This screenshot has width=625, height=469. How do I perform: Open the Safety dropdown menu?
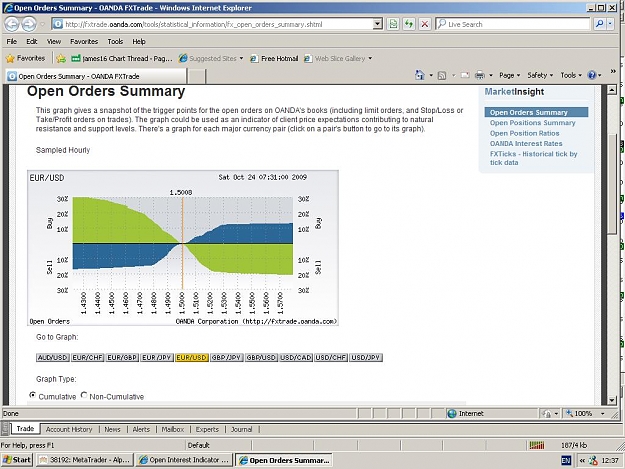540,75
